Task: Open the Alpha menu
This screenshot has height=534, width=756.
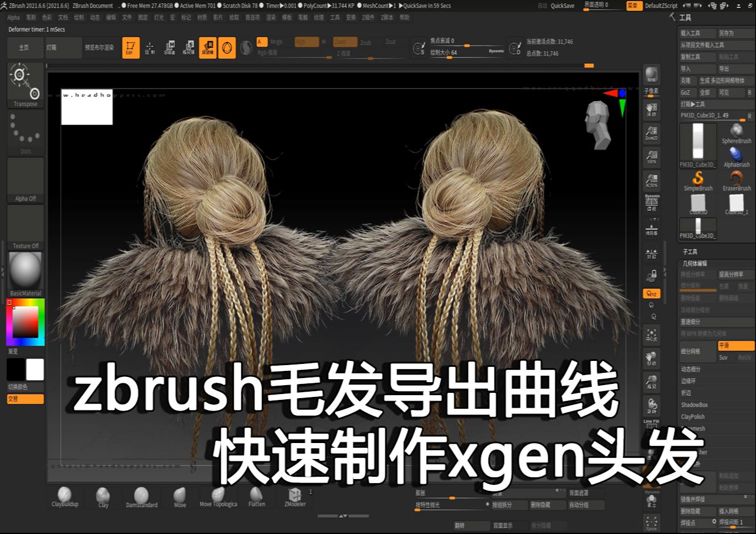Action: click(x=13, y=18)
